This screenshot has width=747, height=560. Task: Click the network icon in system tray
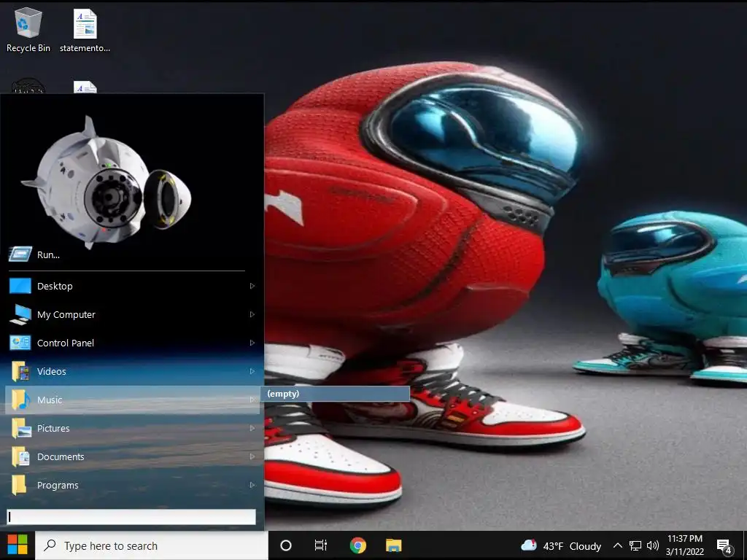click(x=635, y=545)
